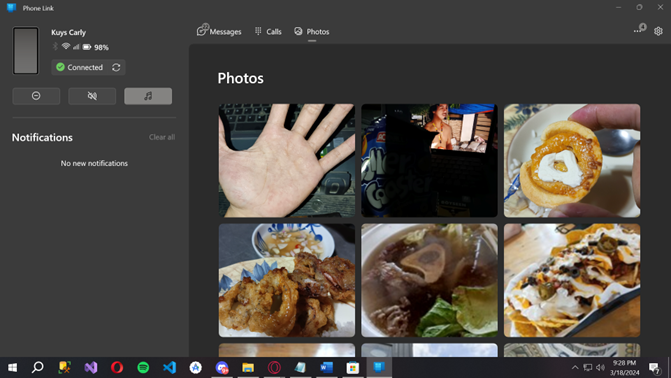
Task: Open the fried meat dish photo
Action: 287,280
